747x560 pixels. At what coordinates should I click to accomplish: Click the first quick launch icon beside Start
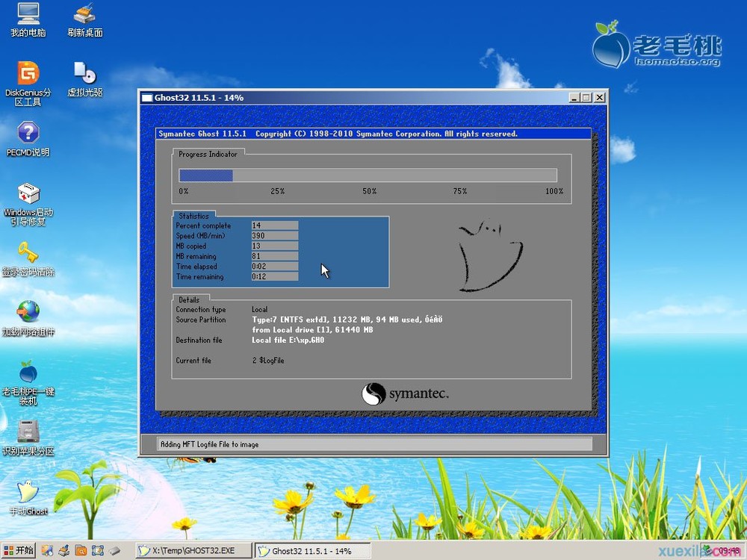pos(47,551)
